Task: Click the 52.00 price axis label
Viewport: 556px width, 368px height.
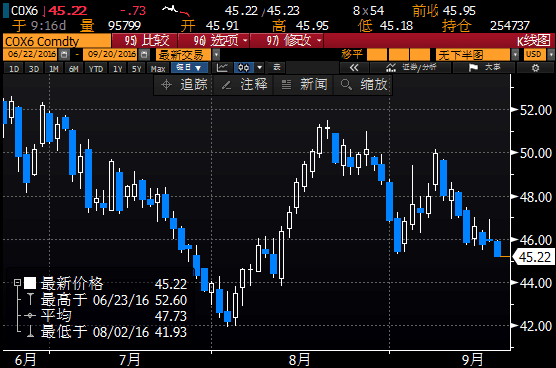Action: tap(535, 110)
